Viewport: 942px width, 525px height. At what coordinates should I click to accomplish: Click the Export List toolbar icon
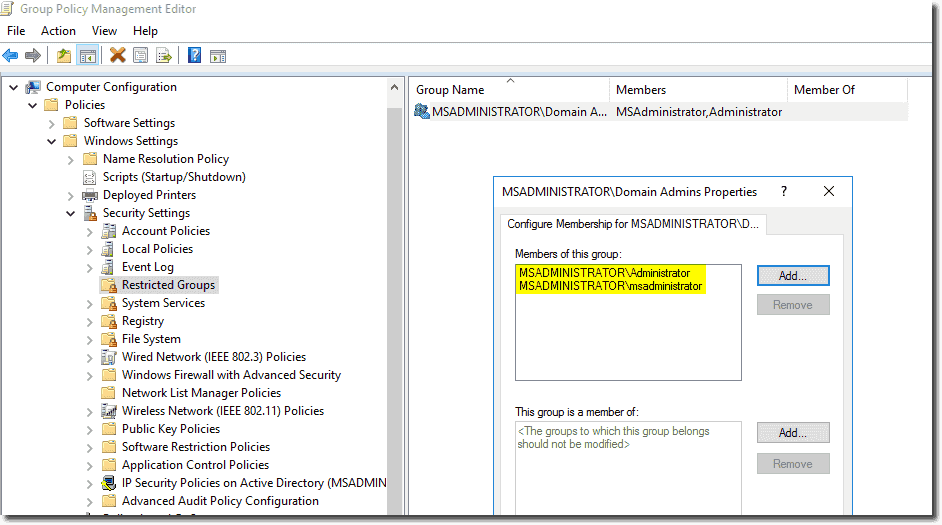[163, 55]
